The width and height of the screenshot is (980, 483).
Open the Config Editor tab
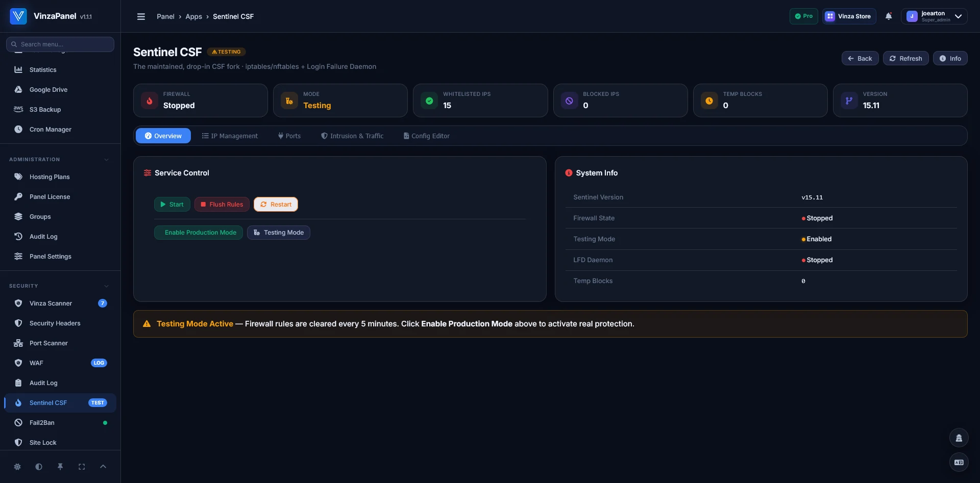[427, 136]
